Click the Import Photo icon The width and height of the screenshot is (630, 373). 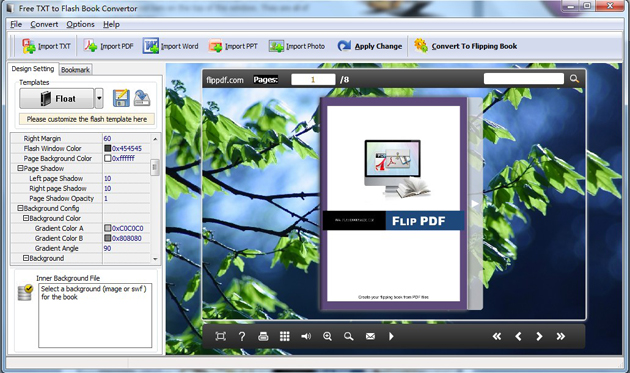[276, 46]
